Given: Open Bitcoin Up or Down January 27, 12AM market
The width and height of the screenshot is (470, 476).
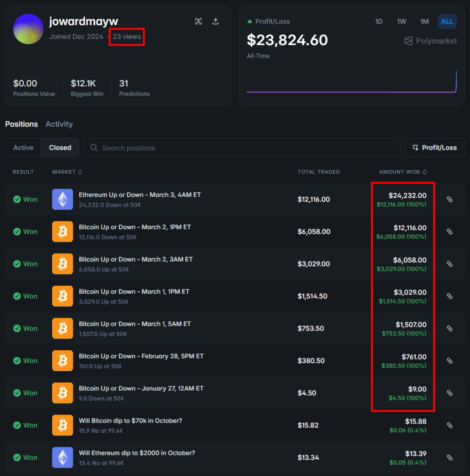Looking at the screenshot, I should click(x=141, y=388).
